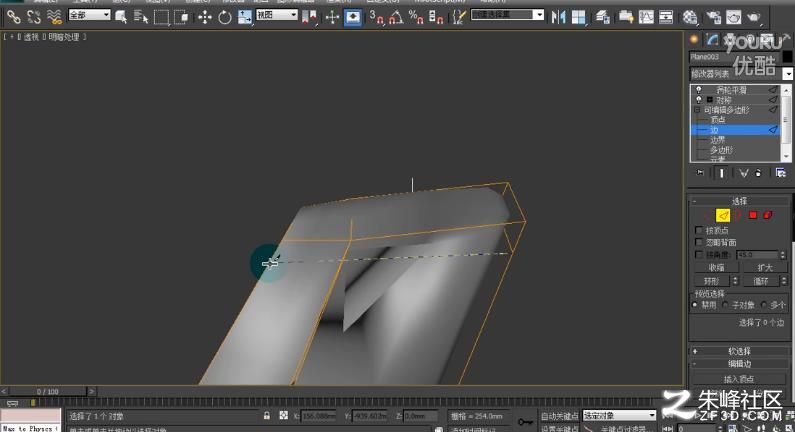
Task: Open reference coordinate system dropdown 视图
Action: 276,15
